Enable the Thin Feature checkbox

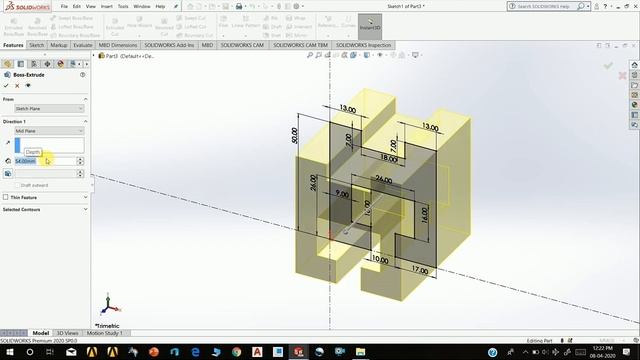point(6,197)
